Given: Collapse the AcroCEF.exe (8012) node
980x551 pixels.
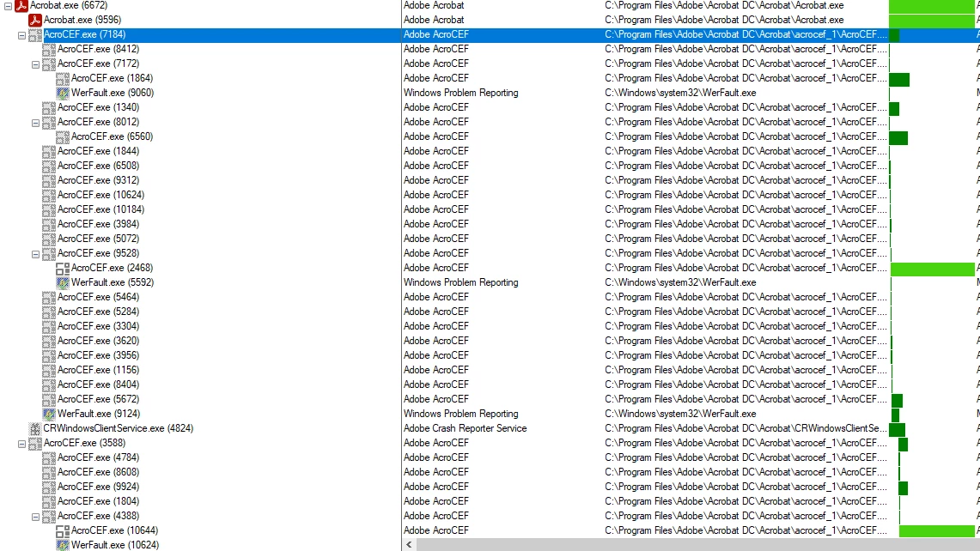Looking at the screenshot, I should [35, 123].
